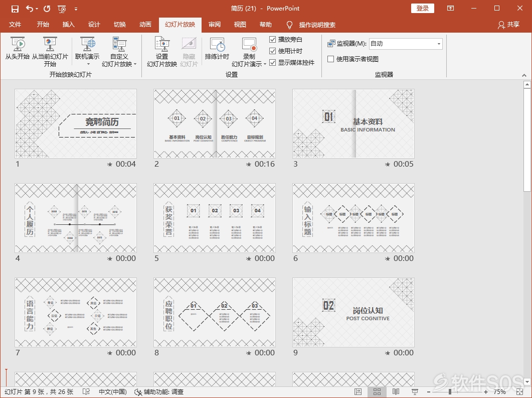
Task: Click the zoom slider handle
Action: (x=450, y=392)
